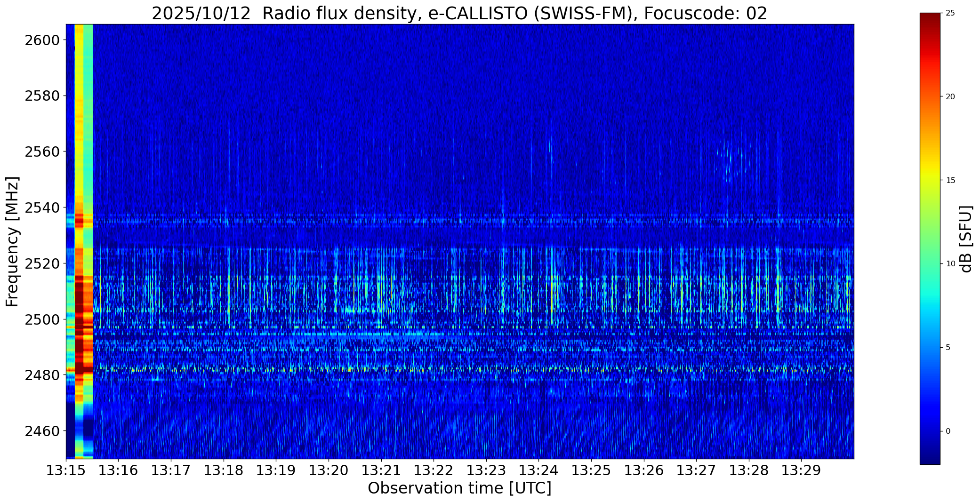The image size is (980, 502).
Task: Click the colorbar tick label 5
Action: tap(948, 348)
